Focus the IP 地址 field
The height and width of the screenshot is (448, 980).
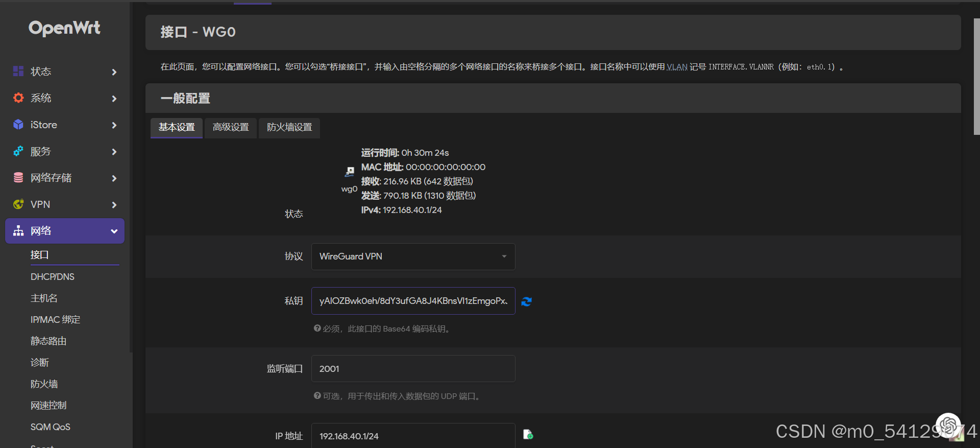point(413,436)
